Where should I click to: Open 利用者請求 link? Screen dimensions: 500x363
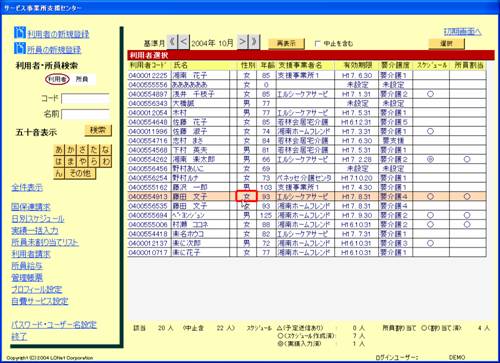pyautogui.click(x=31, y=254)
